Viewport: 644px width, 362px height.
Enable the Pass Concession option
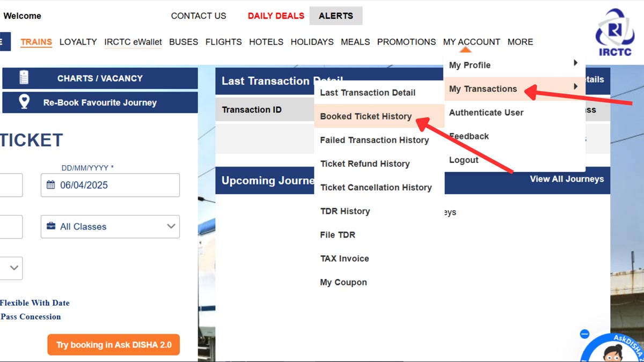click(x=31, y=316)
